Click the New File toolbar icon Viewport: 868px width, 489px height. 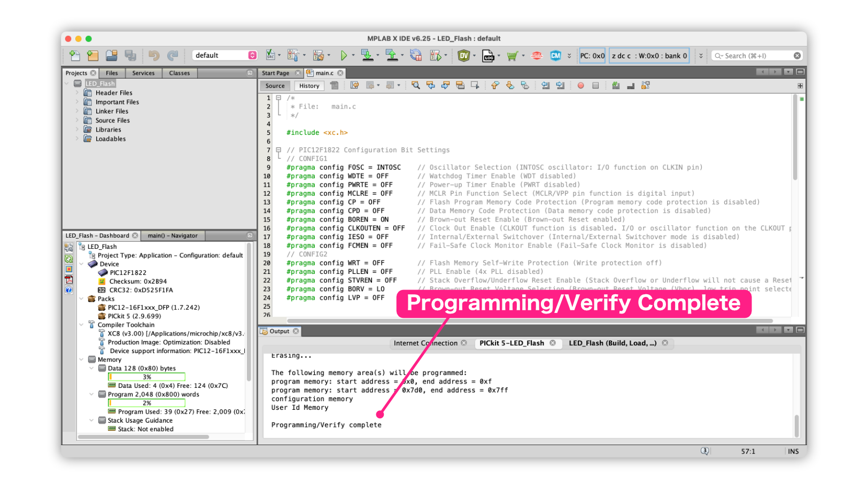pyautogui.click(x=75, y=55)
